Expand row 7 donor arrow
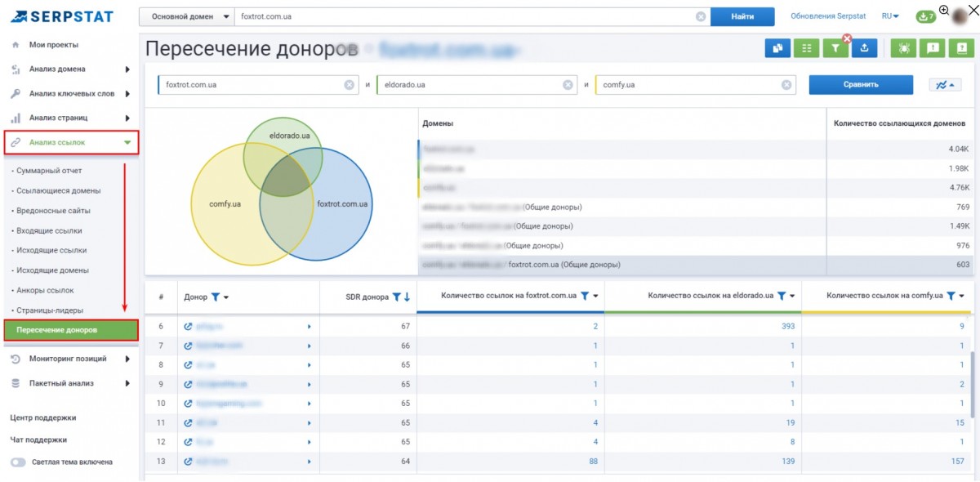 tap(309, 346)
